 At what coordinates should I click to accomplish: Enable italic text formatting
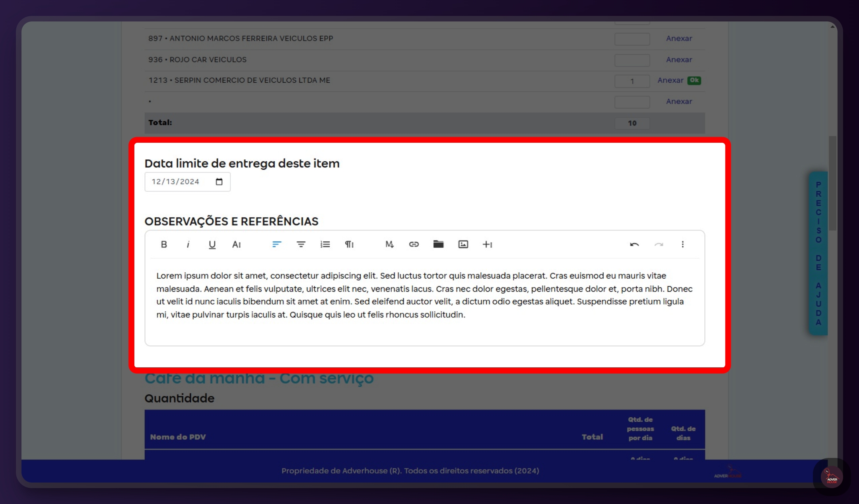pos(187,244)
